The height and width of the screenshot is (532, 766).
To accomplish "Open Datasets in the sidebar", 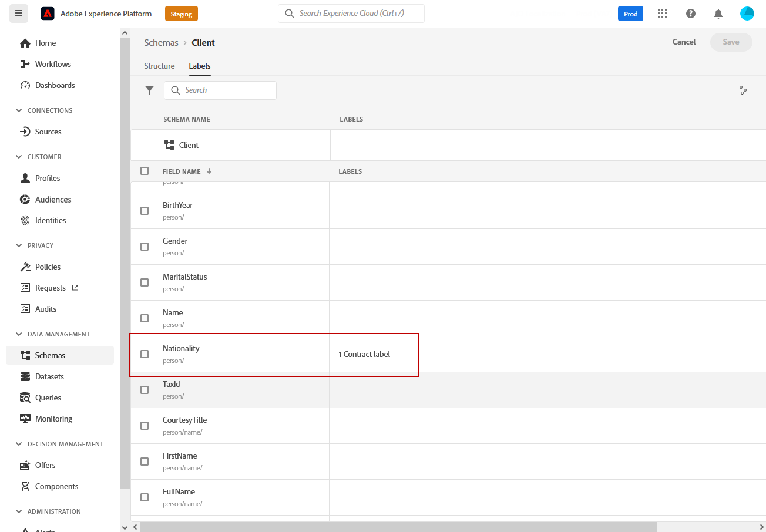I will [x=49, y=376].
